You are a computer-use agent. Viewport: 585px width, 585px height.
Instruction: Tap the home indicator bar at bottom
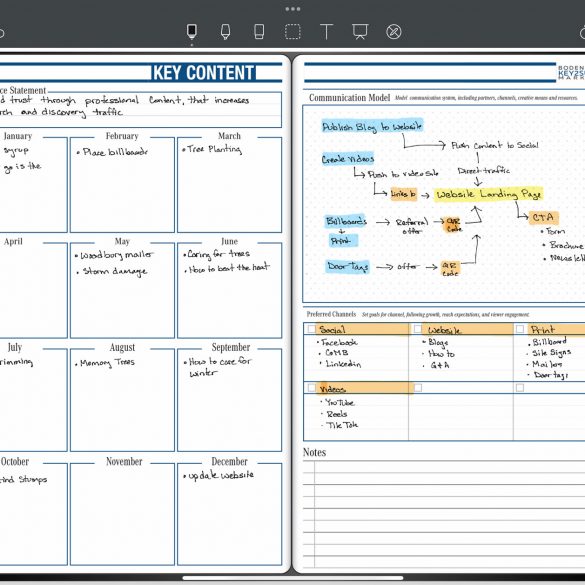[292, 578]
